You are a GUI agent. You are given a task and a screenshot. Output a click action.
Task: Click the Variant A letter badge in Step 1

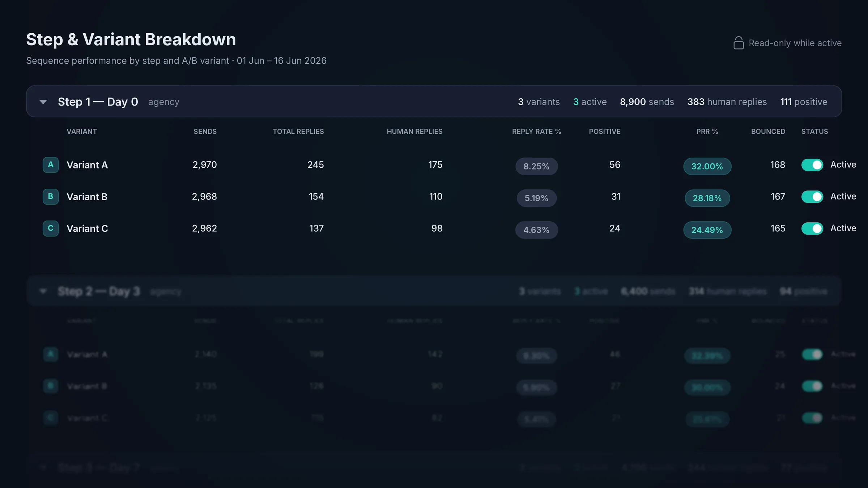pos(51,165)
